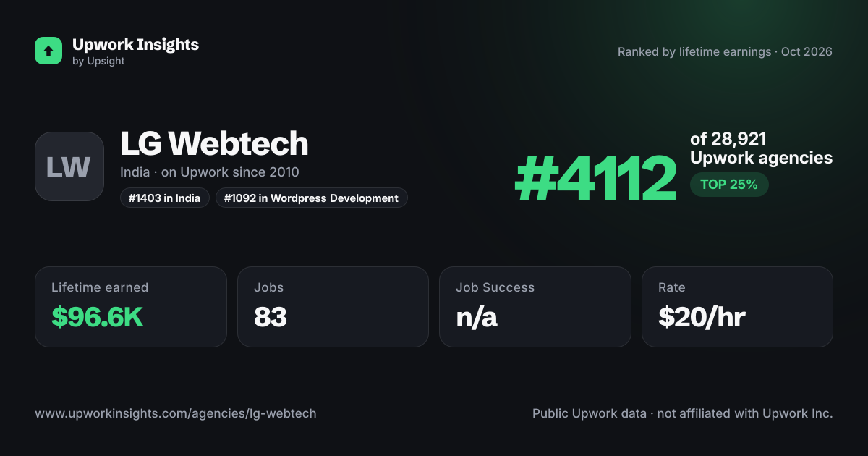
Task: Click the $20/hr rate value
Action: [x=702, y=317]
